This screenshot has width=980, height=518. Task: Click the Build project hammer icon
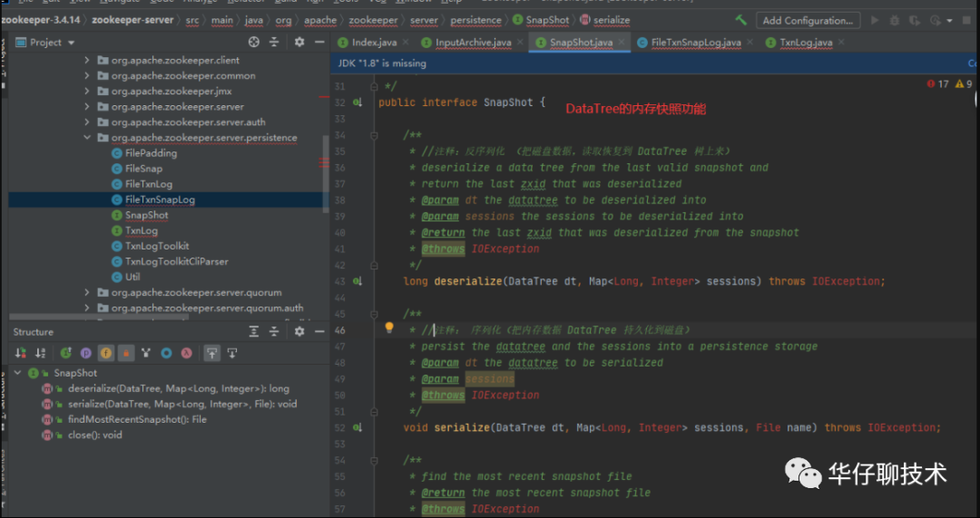coord(741,20)
